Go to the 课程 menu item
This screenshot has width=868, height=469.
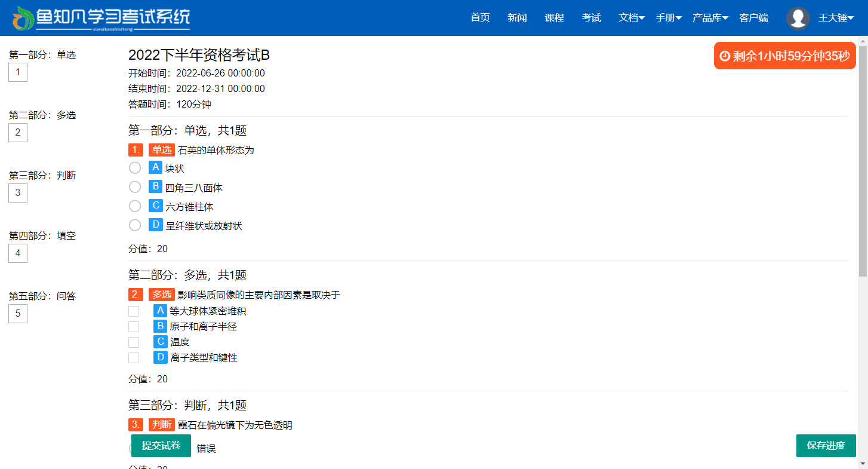point(555,18)
